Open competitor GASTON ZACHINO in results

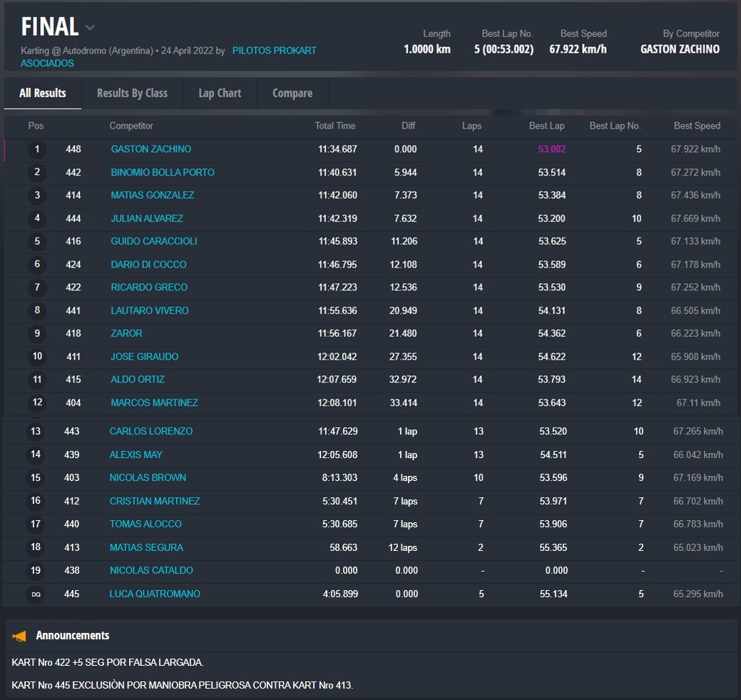tap(150, 149)
